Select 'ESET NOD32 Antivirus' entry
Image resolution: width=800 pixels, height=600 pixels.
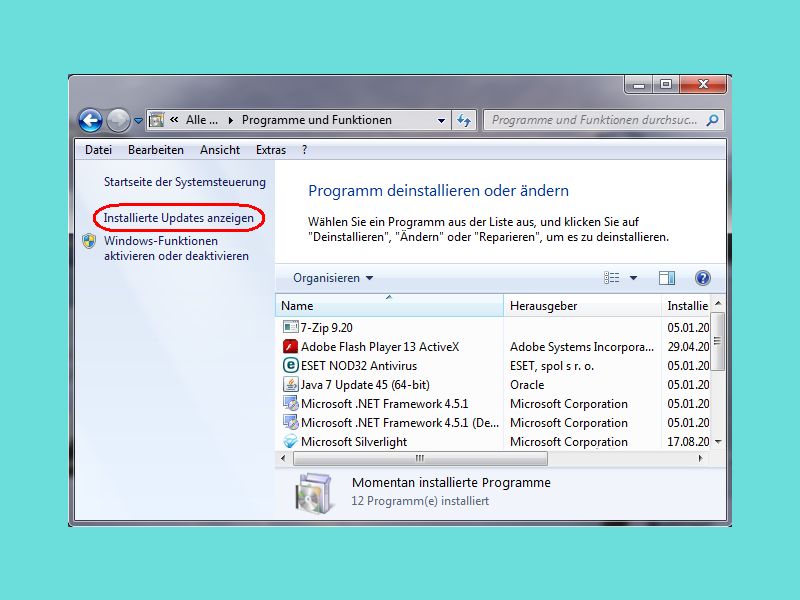(x=359, y=366)
